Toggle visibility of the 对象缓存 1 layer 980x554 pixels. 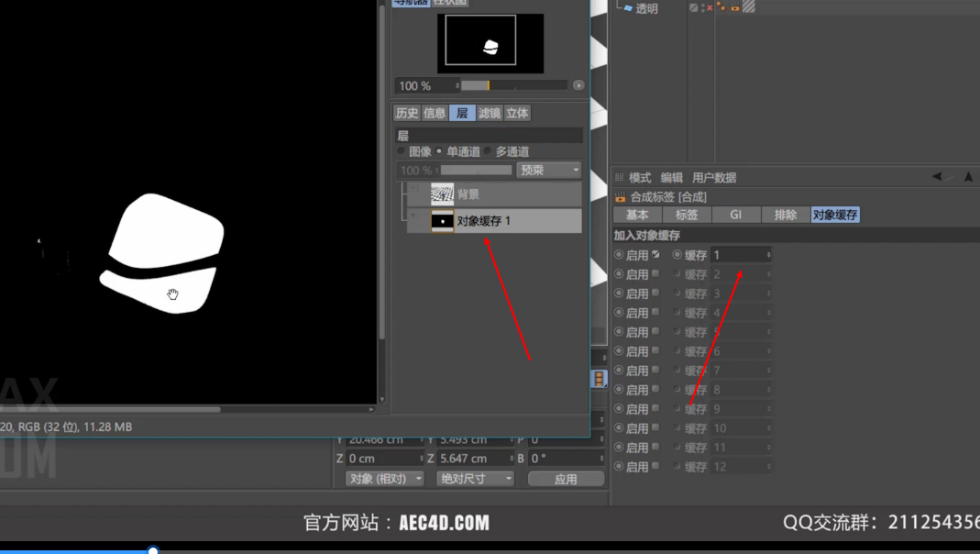413,216
